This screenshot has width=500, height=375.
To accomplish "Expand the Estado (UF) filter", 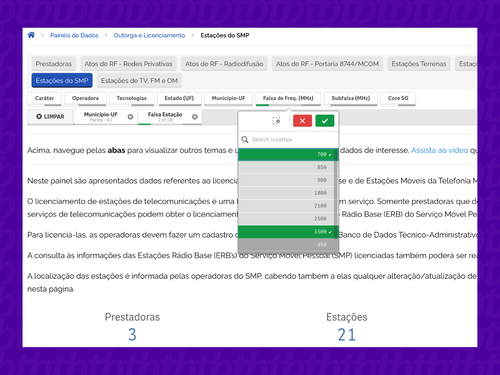I will [x=179, y=99].
